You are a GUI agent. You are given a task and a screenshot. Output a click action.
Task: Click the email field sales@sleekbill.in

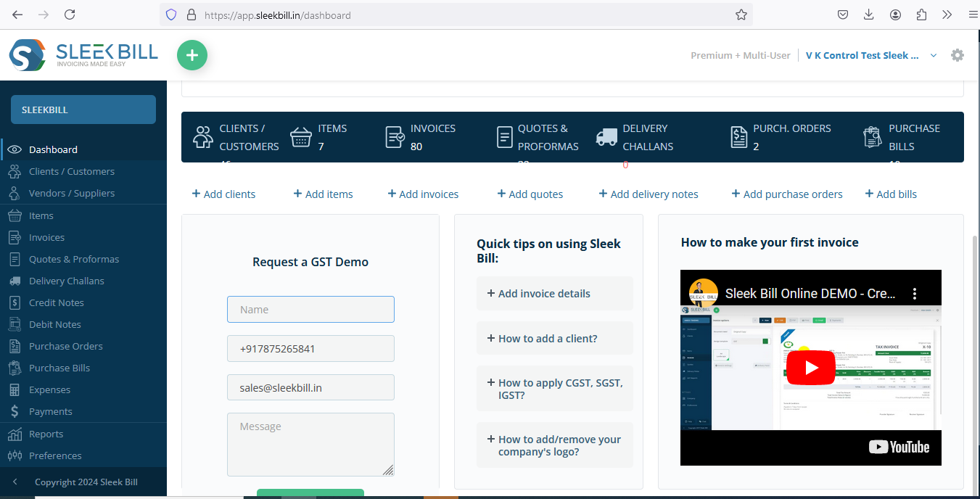pyautogui.click(x=310, y=387)
